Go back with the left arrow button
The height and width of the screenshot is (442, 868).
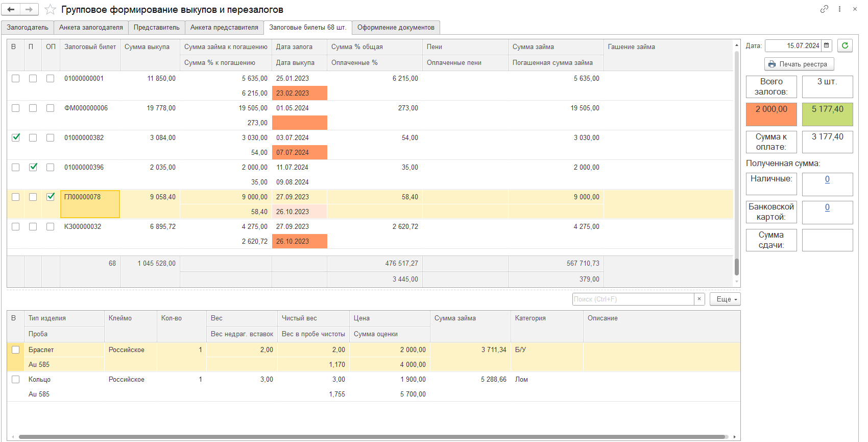[11, 9]
